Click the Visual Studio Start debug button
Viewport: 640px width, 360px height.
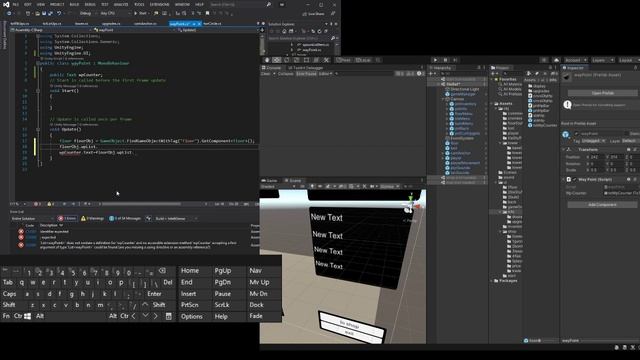(140, 13)
